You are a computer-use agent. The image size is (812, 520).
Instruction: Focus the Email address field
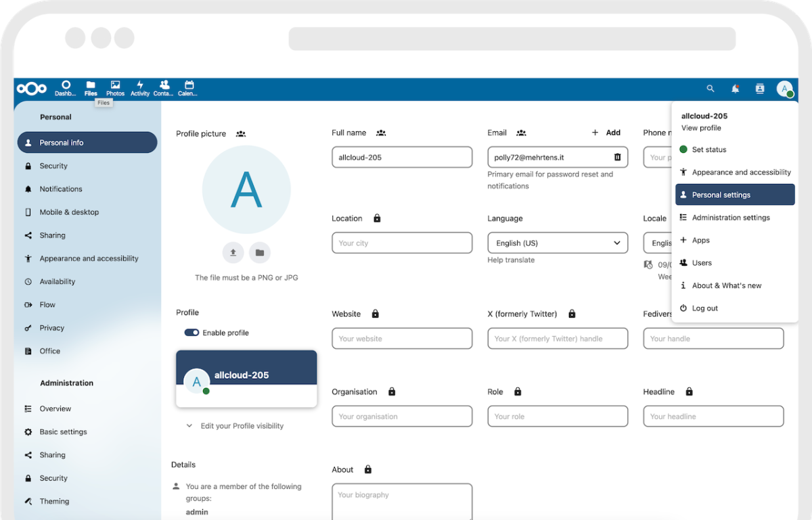point(558,157)
